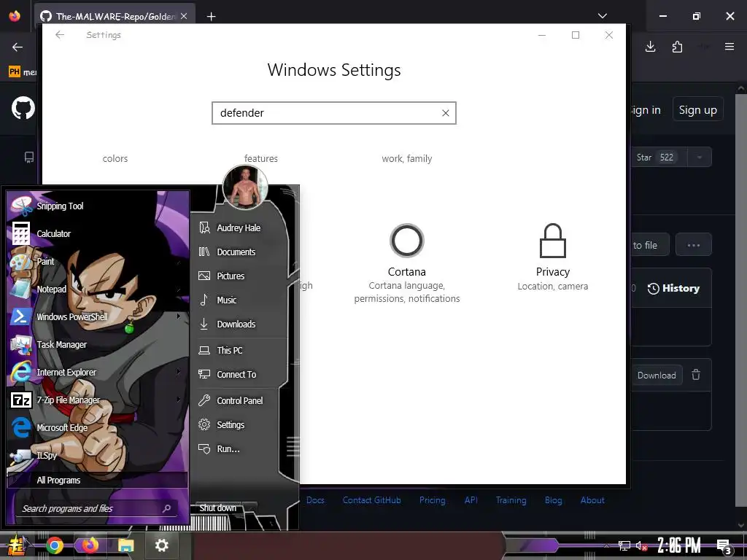This screenshot has width=747, height=560.
Task: Click the Search programs and files box
Action: pyautogui.click(x=97, y=508)
